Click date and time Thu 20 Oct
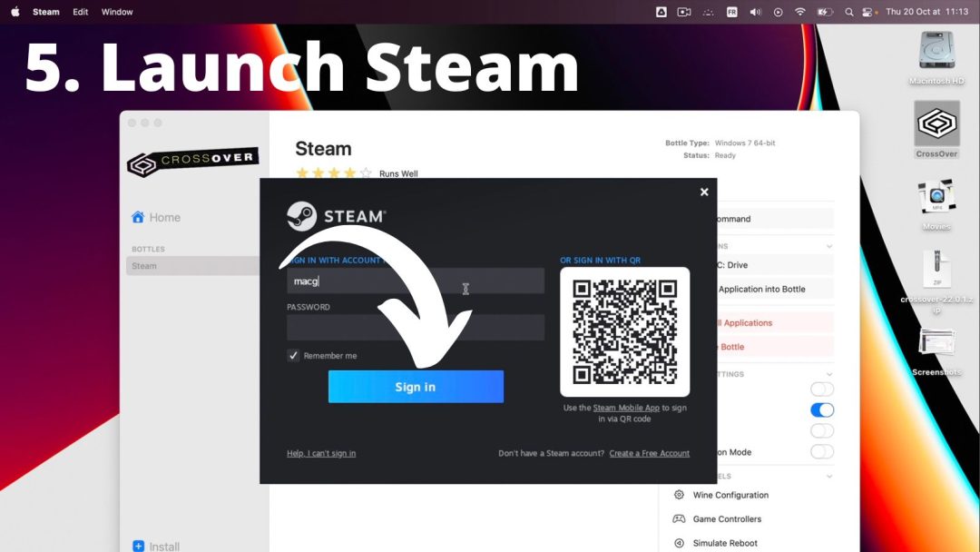Image resolution: width=980 pixels, height=552 pixels. [926, 12]
